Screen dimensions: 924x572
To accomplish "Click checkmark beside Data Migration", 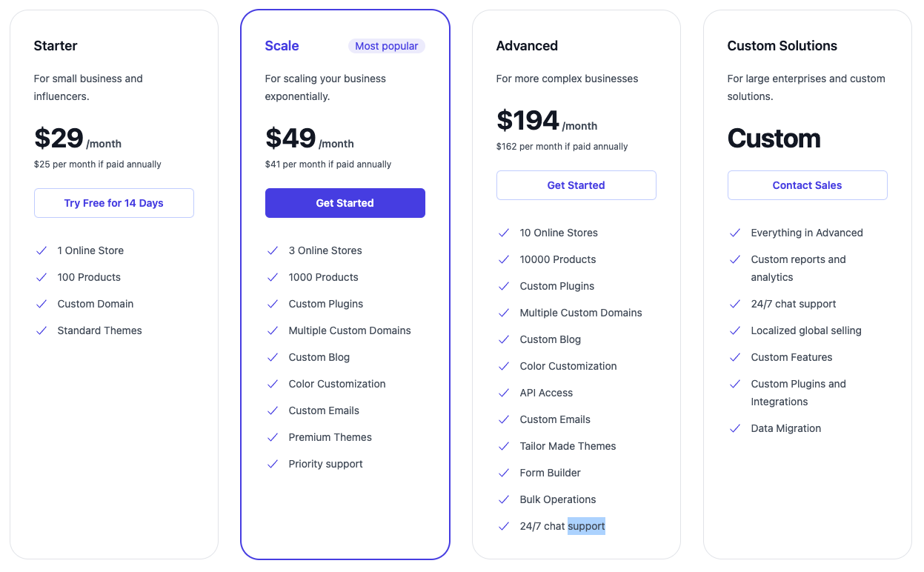I will tap(735, 428).
